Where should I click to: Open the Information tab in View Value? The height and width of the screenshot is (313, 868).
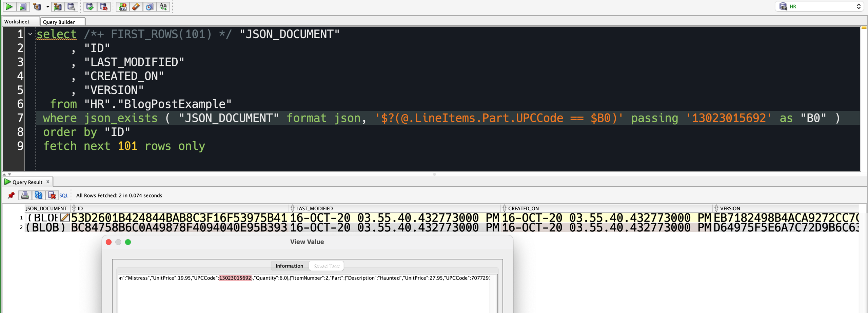tap(289, 266)
